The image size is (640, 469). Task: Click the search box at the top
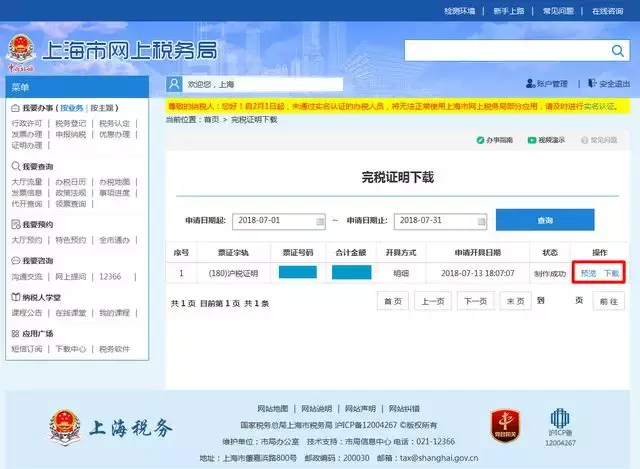pyautogui.click(x=517, y=51)
